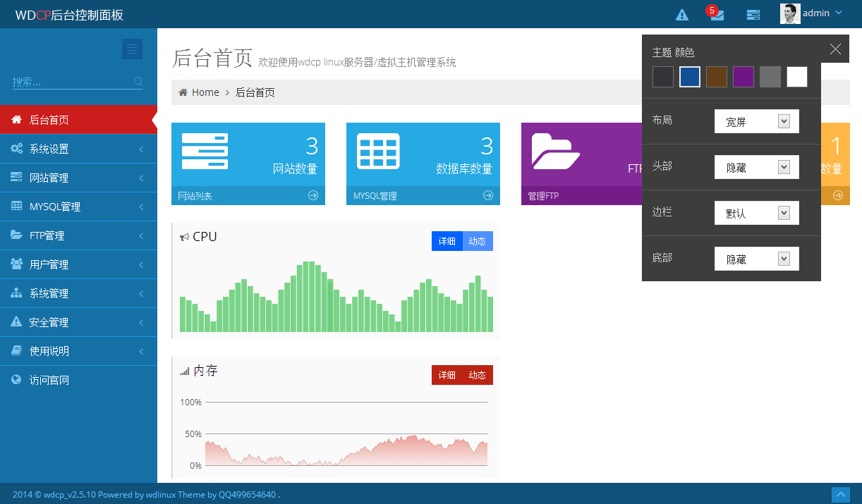Choose the purple theme color
The image size is (862, 504).
(x=743, y=77)
